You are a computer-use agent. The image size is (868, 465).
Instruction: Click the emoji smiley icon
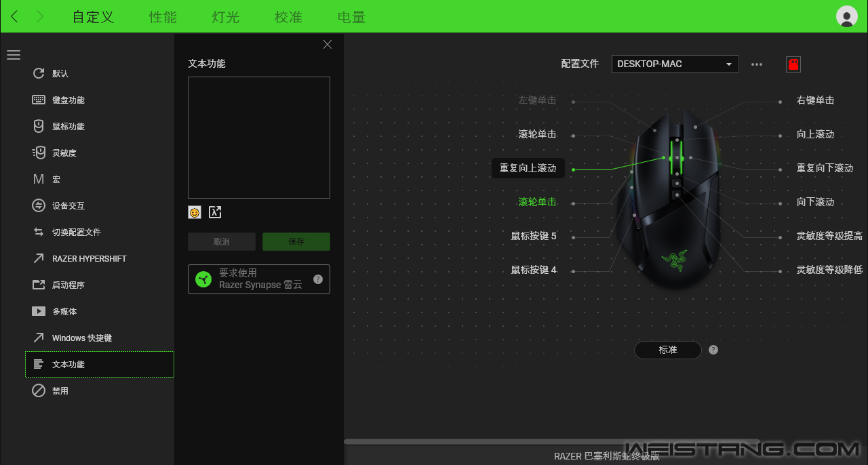[195, 212]
